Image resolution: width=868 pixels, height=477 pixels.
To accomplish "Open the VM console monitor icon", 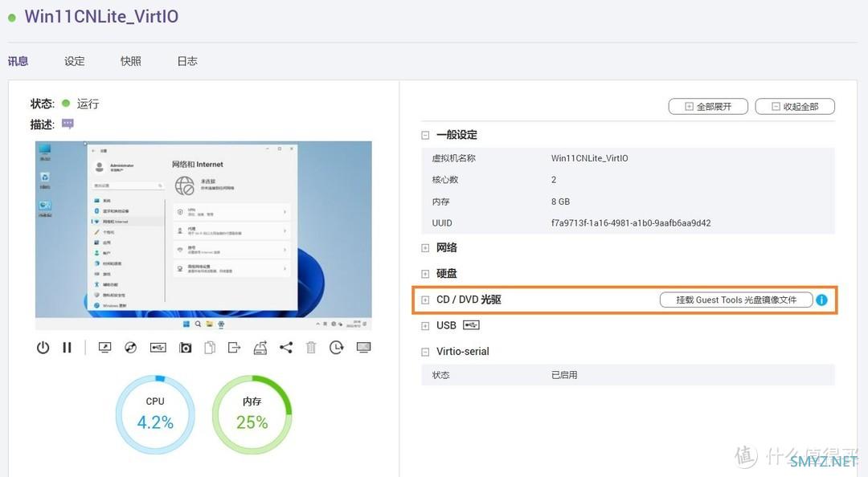I will (104, 348).
